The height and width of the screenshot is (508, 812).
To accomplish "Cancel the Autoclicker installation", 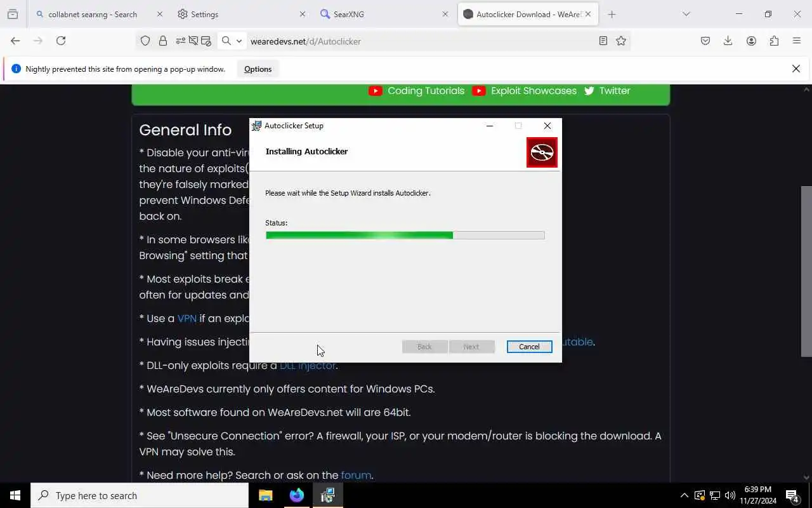I will pyautogui.click(x=529, y=347).
